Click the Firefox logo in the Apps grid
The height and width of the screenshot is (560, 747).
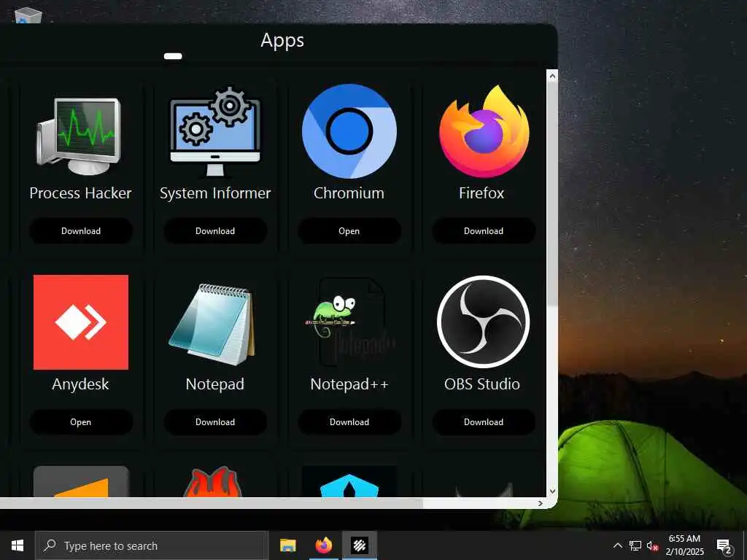tap(484, 131)
